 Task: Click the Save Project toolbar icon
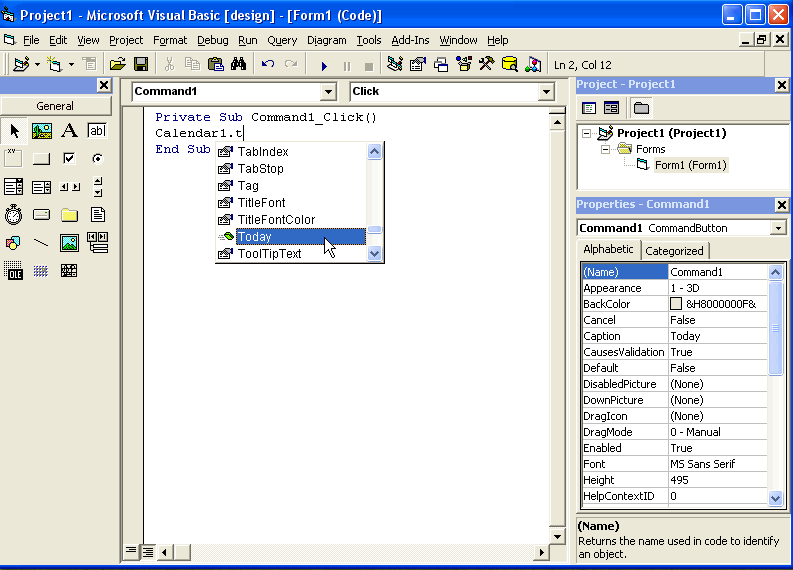141,64
